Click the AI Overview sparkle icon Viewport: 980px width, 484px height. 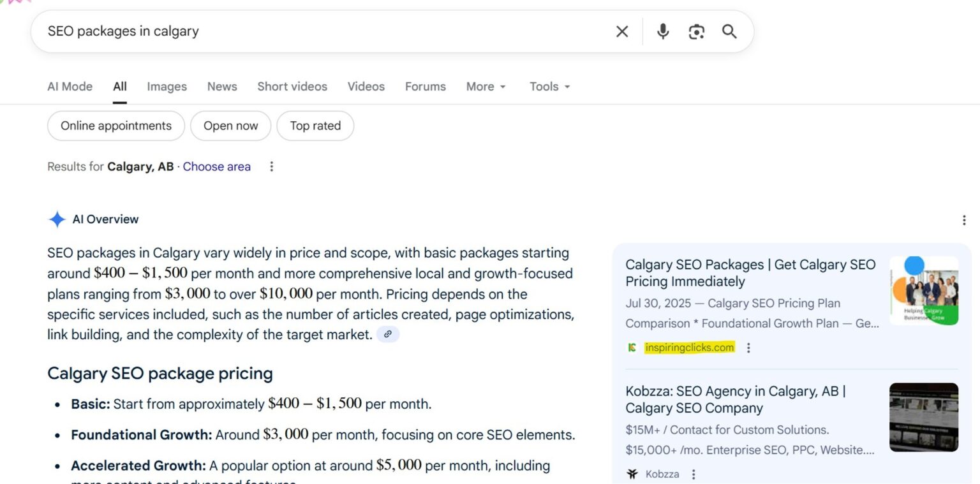57,219
